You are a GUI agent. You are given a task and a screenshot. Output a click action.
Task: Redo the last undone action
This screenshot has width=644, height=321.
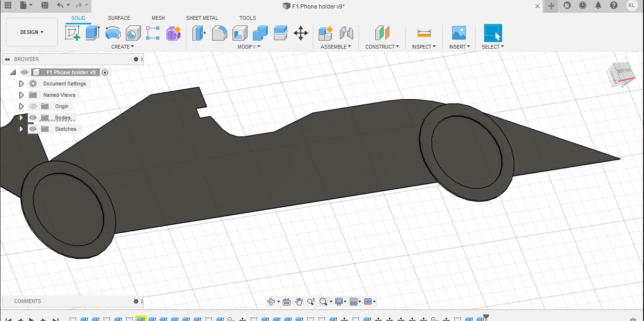(79, 6)
